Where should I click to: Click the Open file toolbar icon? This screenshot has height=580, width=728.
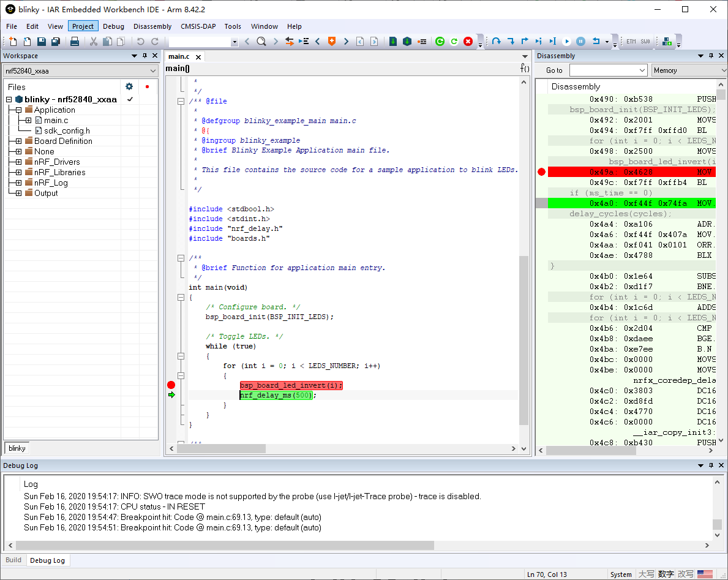pyautogui.click(x=28, y=41)
